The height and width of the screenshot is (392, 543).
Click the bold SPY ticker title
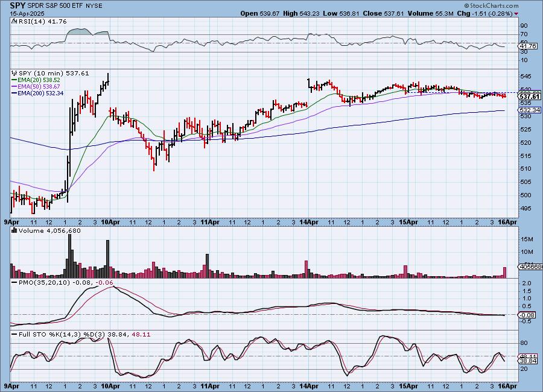pos(17,5)
